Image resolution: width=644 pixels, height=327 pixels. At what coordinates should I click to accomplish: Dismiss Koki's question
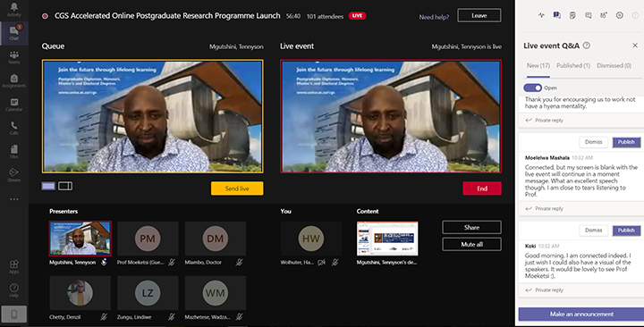594,231
